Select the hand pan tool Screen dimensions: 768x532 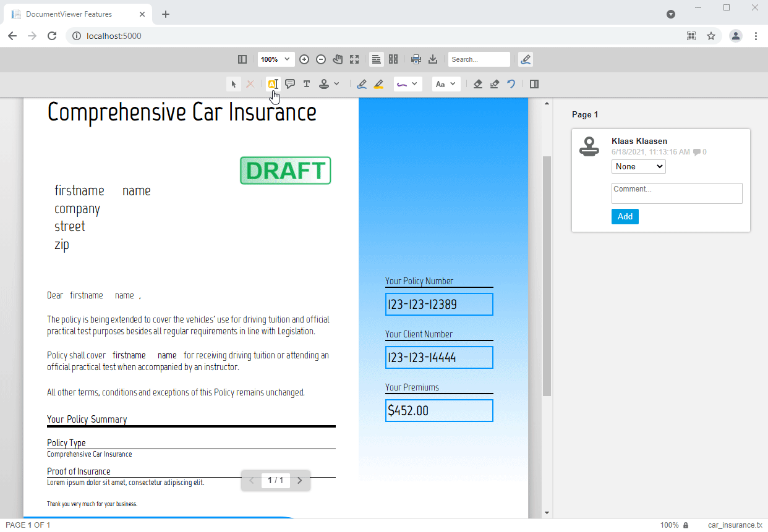tap(338, 59)
